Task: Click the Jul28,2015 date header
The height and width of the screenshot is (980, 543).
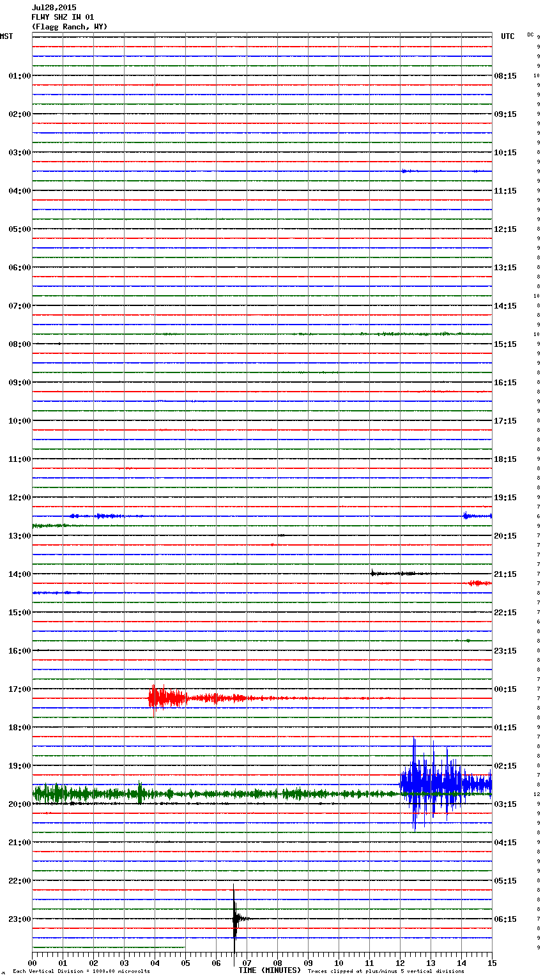Action: tap(54, 8)
